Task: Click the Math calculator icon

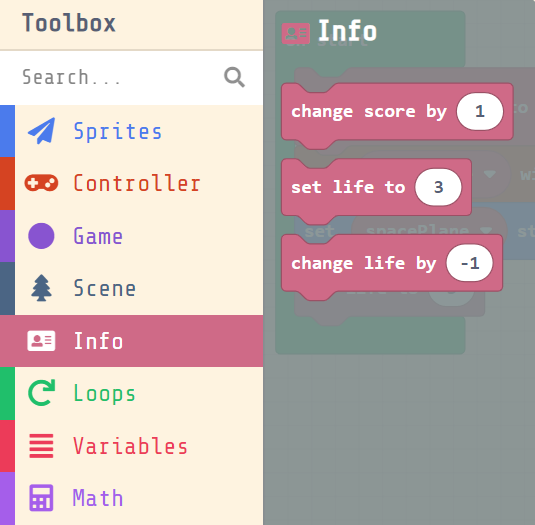Action: point(41,498)
